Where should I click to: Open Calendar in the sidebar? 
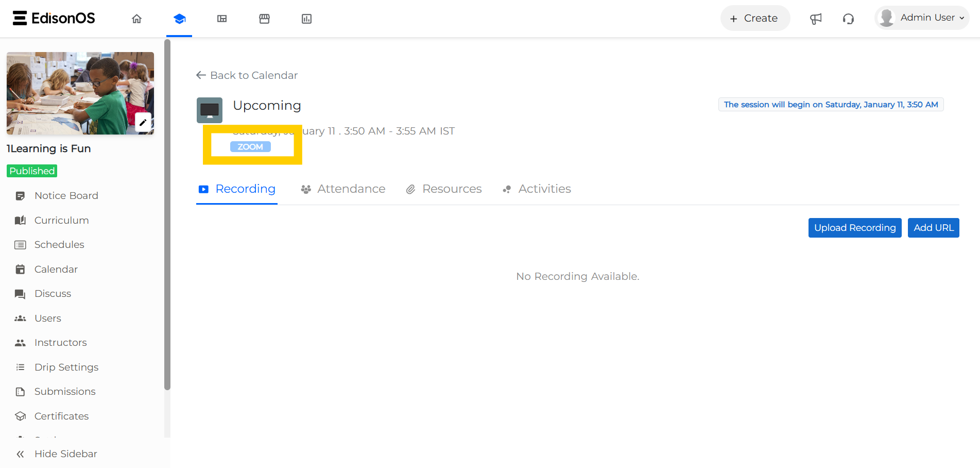click(x=56, y=269)
